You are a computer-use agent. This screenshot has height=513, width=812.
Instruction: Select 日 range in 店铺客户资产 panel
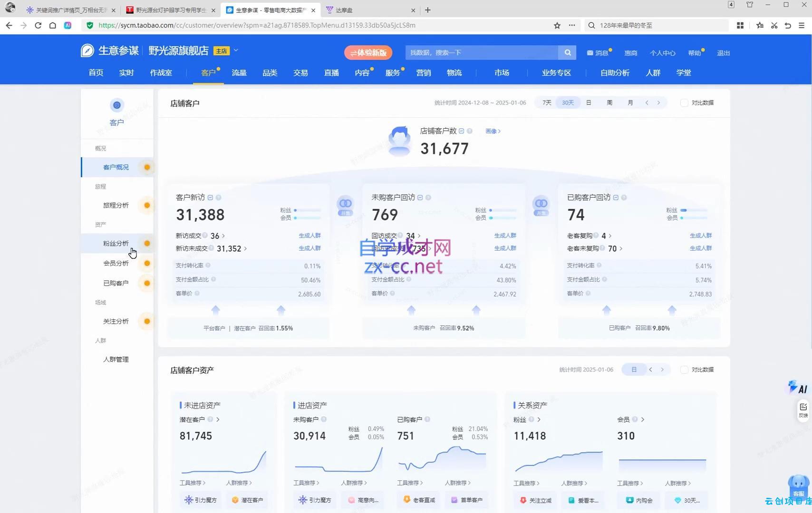(x=634, y=370)
